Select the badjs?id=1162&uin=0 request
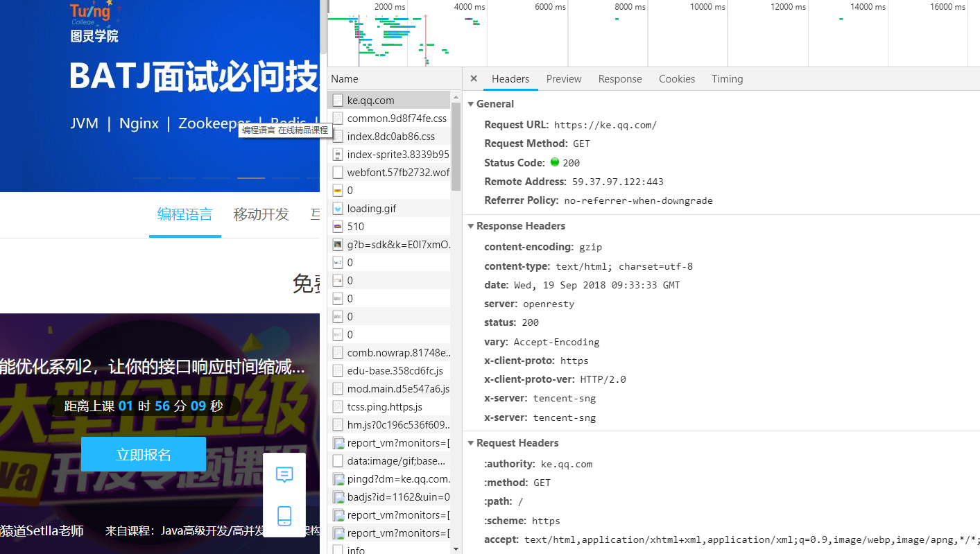 pyautogui.click(x=389, y=497)
